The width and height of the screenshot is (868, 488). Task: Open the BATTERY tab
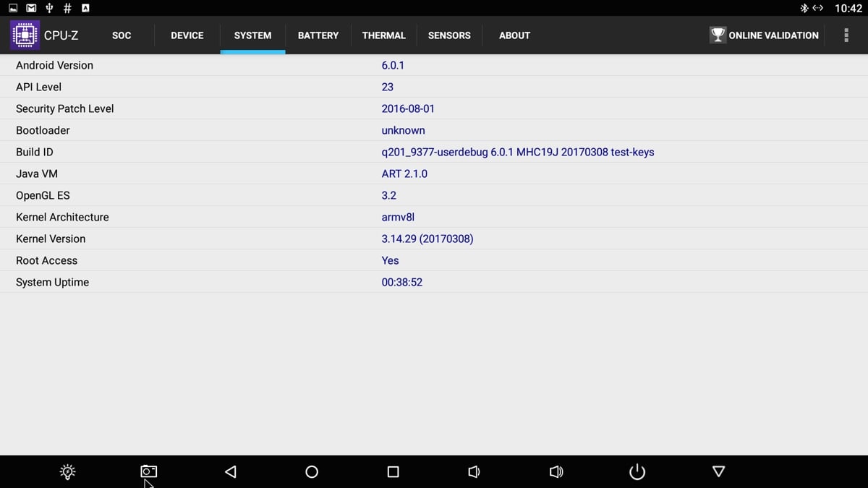(x=318, y=35)
